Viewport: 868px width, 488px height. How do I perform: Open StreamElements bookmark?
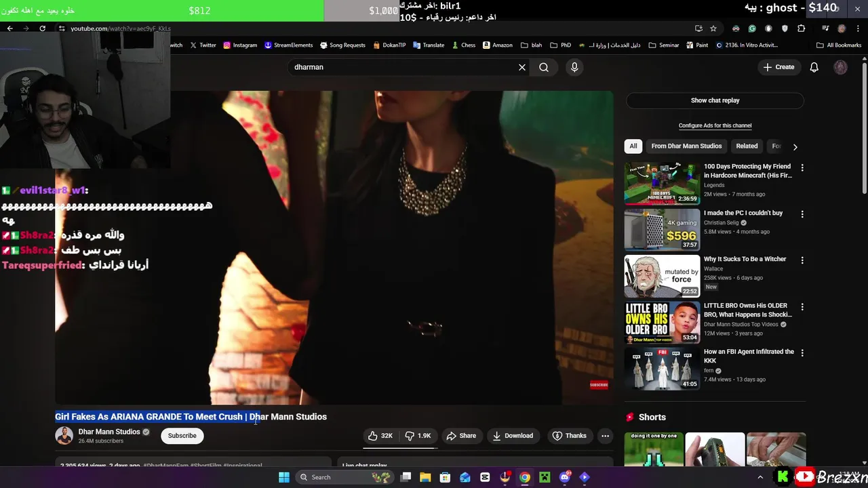289,45
